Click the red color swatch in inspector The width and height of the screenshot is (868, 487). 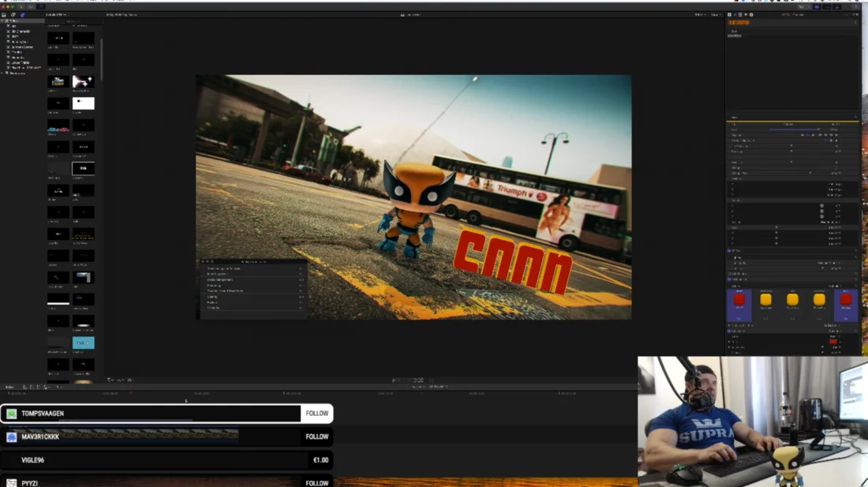pyautogui.click(x=832, y=342)
